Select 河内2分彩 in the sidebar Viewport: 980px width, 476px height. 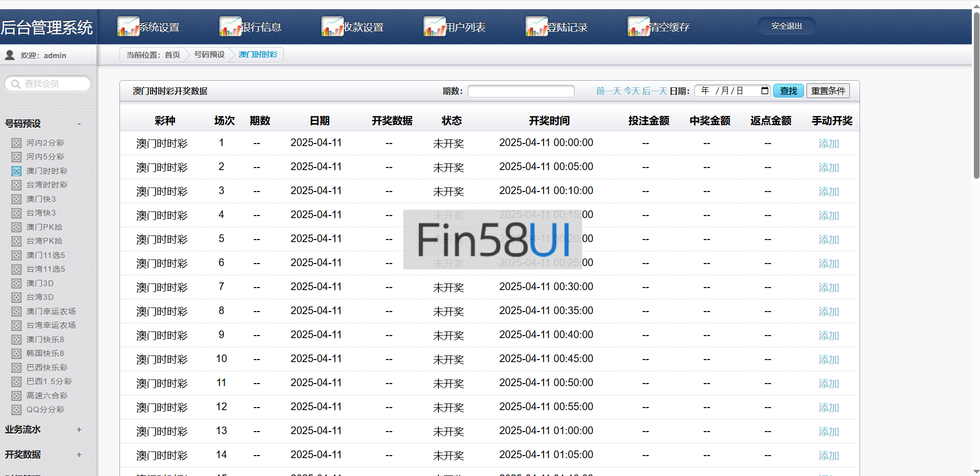45,143
